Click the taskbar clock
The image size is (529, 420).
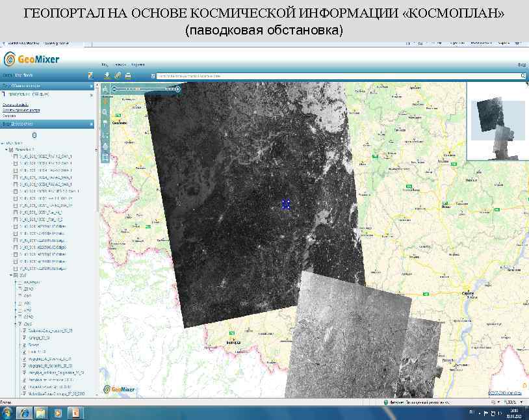[x=515, y=413]
